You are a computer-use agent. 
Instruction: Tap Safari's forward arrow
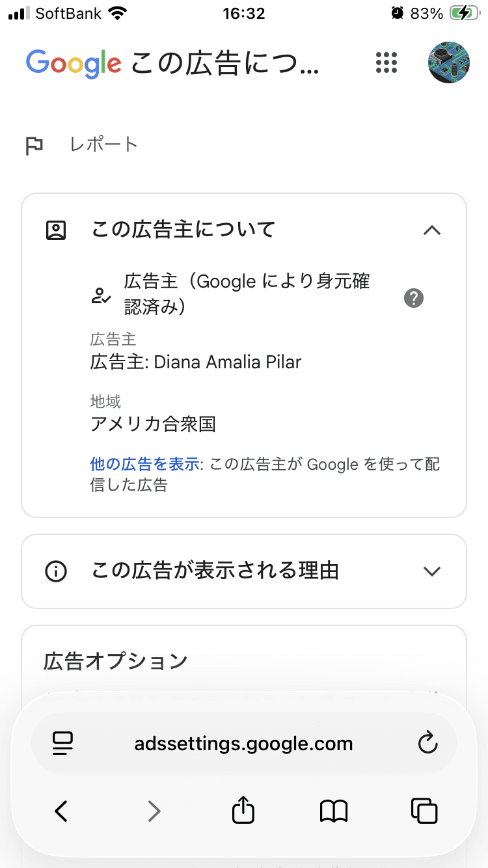click(x=154, y=811)
